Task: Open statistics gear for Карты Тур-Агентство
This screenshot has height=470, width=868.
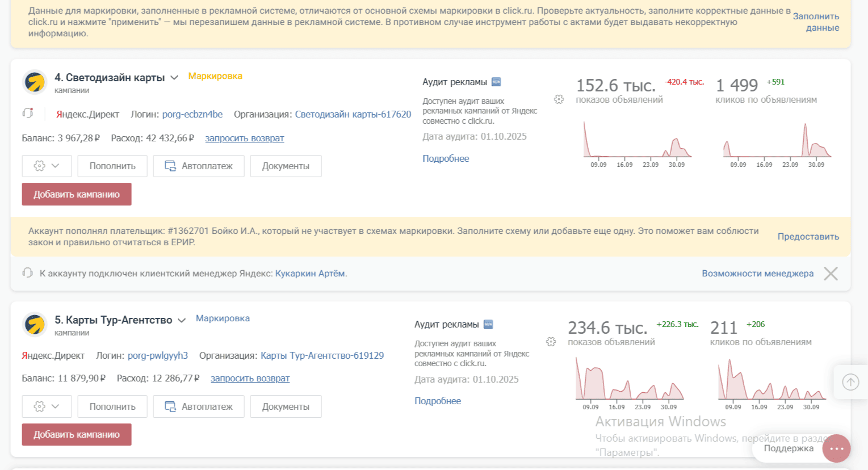Action: click(551, 342)
